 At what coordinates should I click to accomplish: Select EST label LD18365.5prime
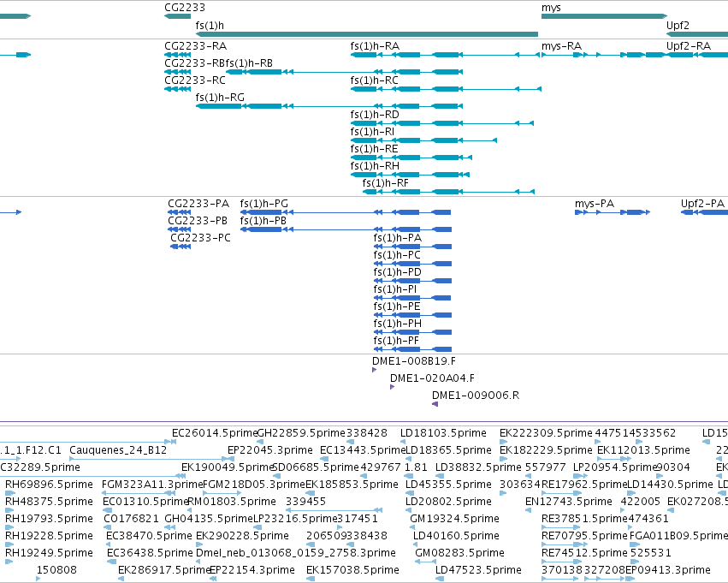[x=448, y=450]
